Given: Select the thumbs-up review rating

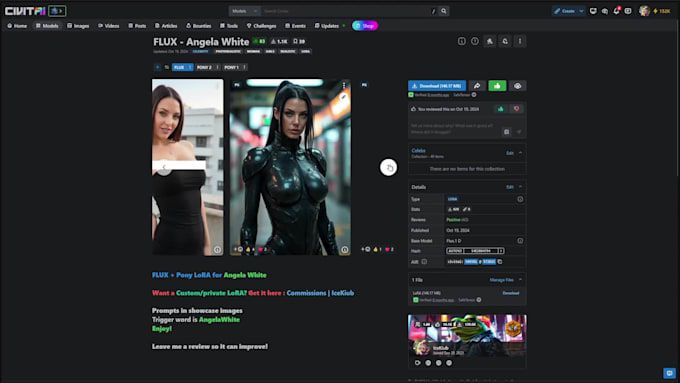Looking at the screenshot, I should 500,109.
